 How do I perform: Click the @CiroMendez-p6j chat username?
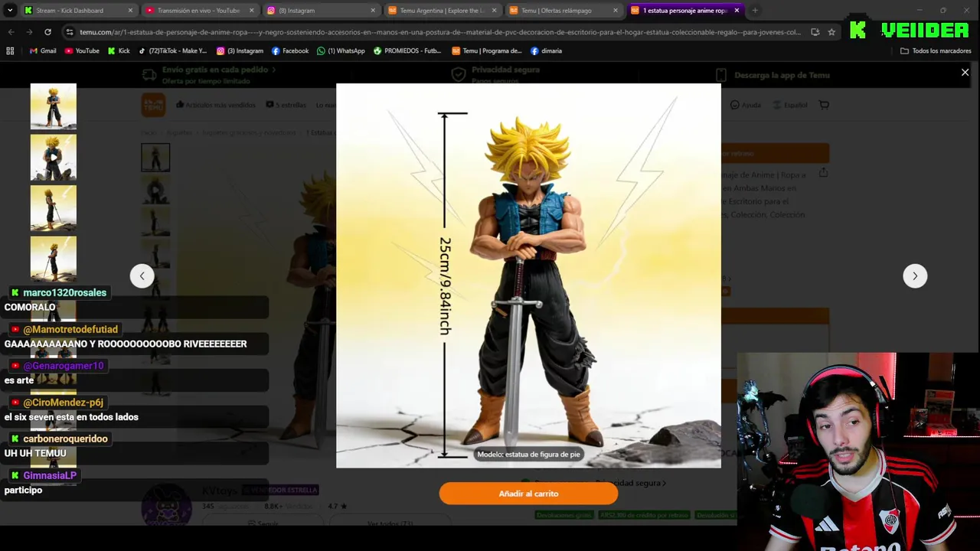63,403
